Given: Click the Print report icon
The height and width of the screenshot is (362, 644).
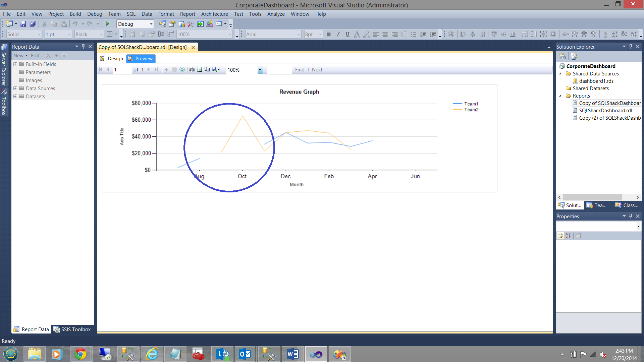Looking at the screenshot, I should click(x=192, y=70).
